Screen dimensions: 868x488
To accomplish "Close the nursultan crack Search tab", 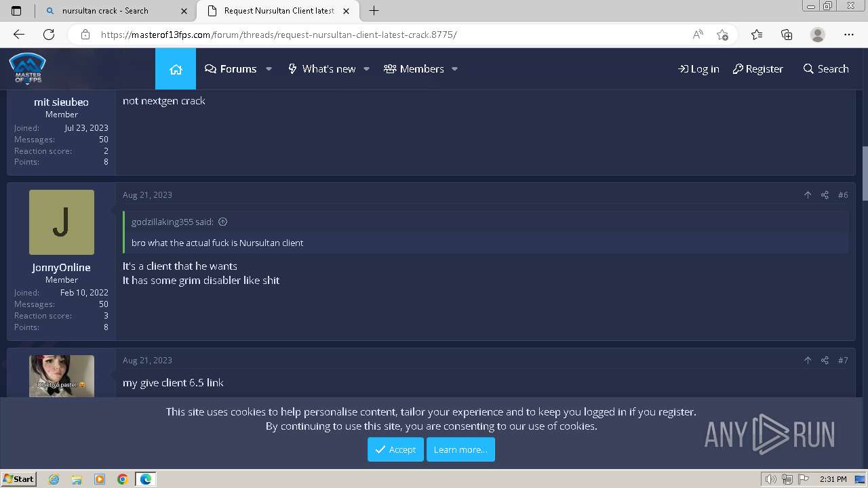I will tap(184, 11).
